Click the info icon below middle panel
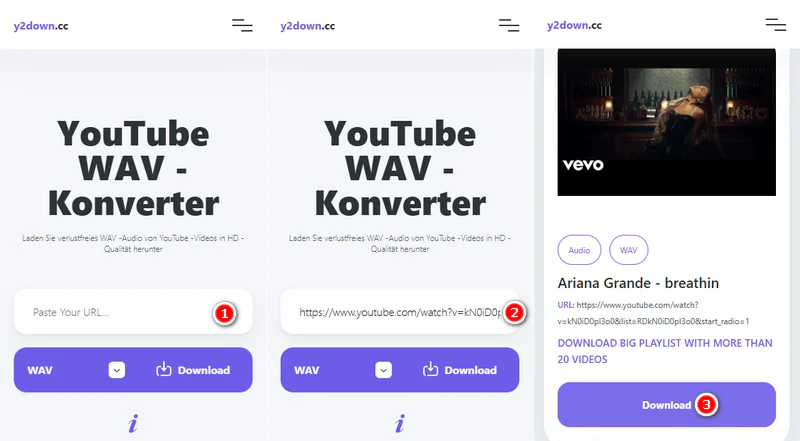This screenshot has width=800, height=441. (x=400, y=423)
